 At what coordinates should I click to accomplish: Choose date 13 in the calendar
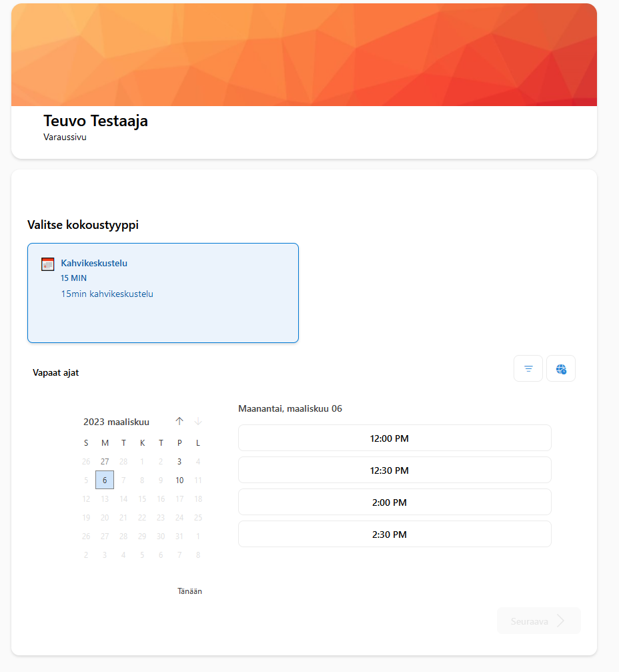pos(105,499)
